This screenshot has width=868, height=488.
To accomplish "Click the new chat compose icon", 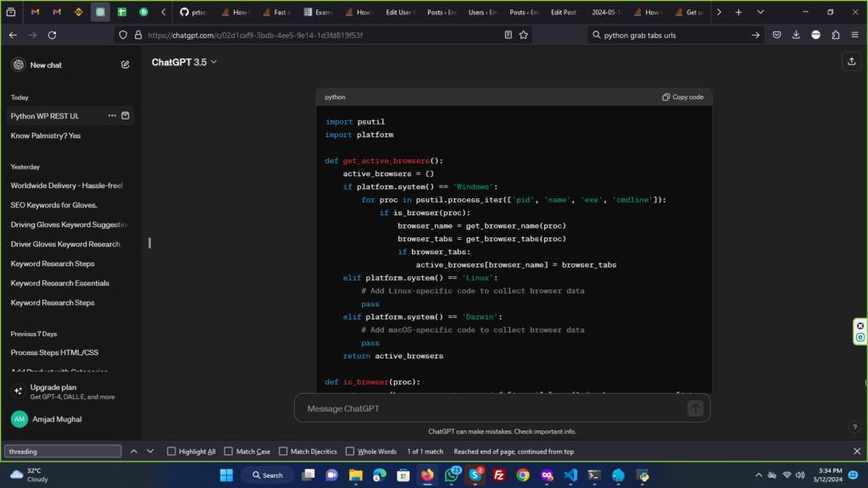I will coord(125,64).
